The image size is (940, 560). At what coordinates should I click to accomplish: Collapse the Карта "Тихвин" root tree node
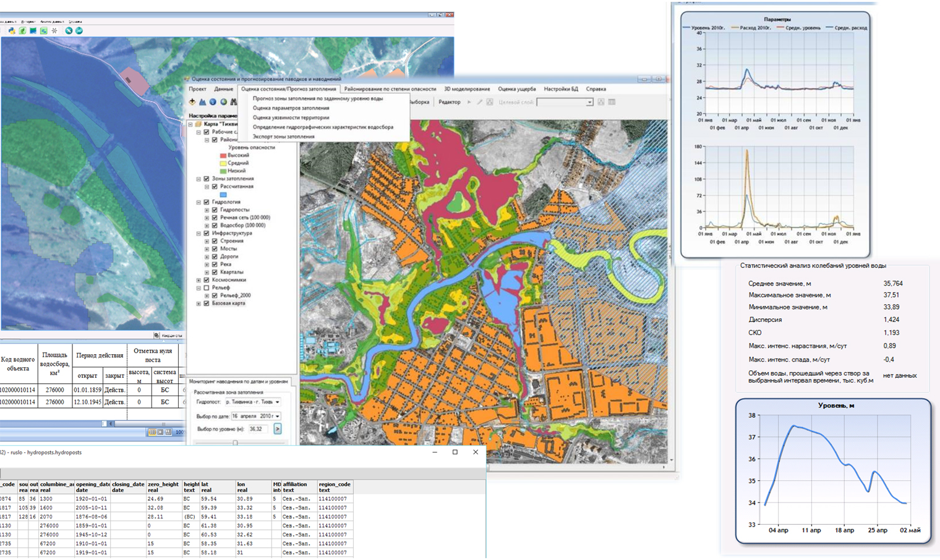pyautogui.click(x=190, y=124)
